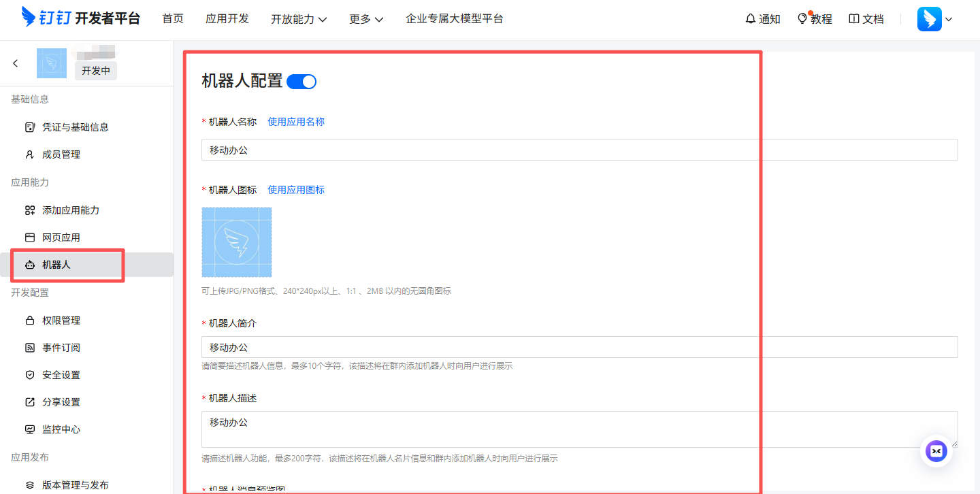Click the 权限管理 lock icon

coord(29,320)
